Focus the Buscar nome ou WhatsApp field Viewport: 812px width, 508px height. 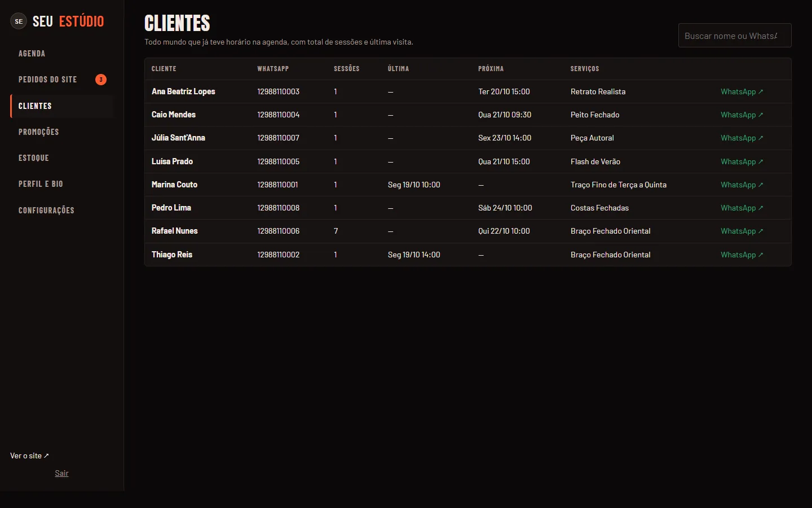[735, 36]
